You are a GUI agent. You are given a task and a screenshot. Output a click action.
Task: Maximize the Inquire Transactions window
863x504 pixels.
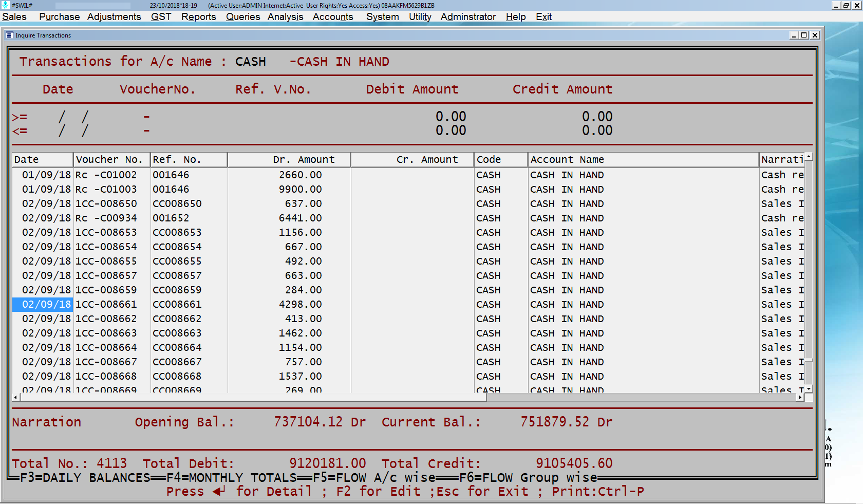(804, 35)
